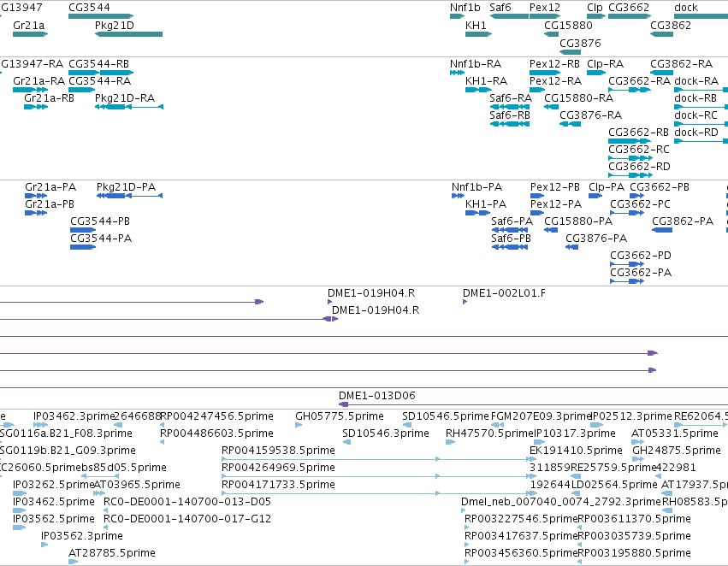Image resolution: width=728 pixels, height=566 pixels.
Task: Click the Saf6 gene label
Action: [500, 8]
